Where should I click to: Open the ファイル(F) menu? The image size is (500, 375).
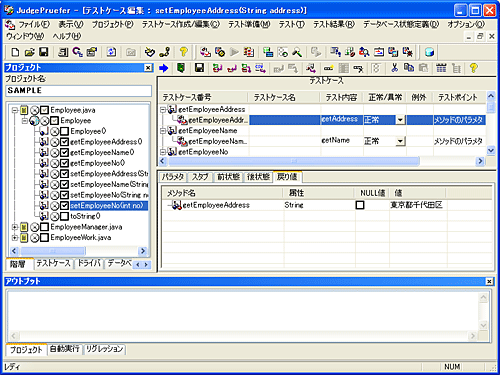point(34,24)
